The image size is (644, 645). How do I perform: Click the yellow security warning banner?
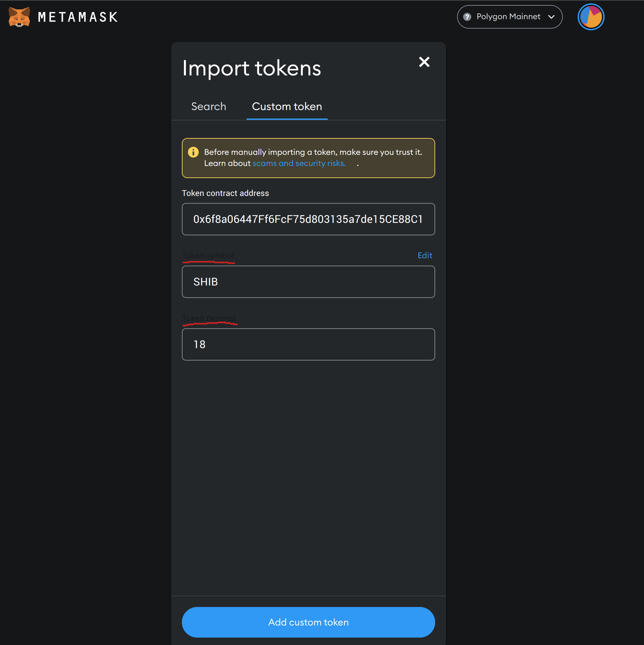308,158
